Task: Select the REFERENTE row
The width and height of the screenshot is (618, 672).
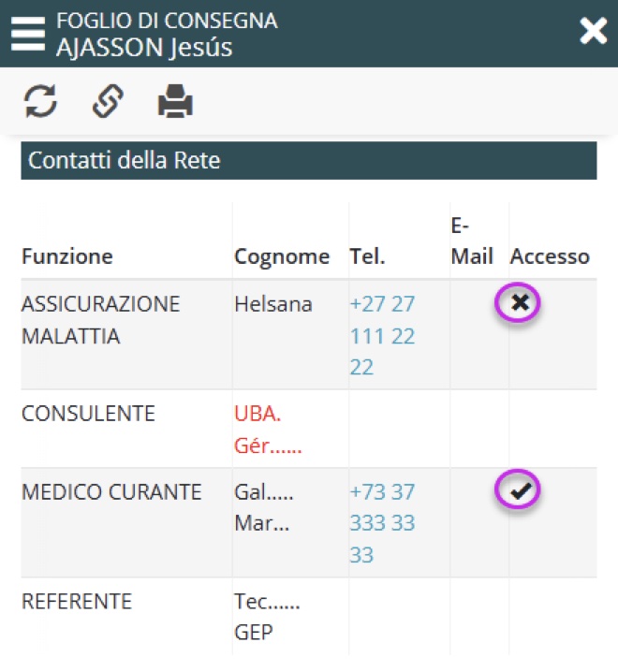Action: (x=77, y=601)
